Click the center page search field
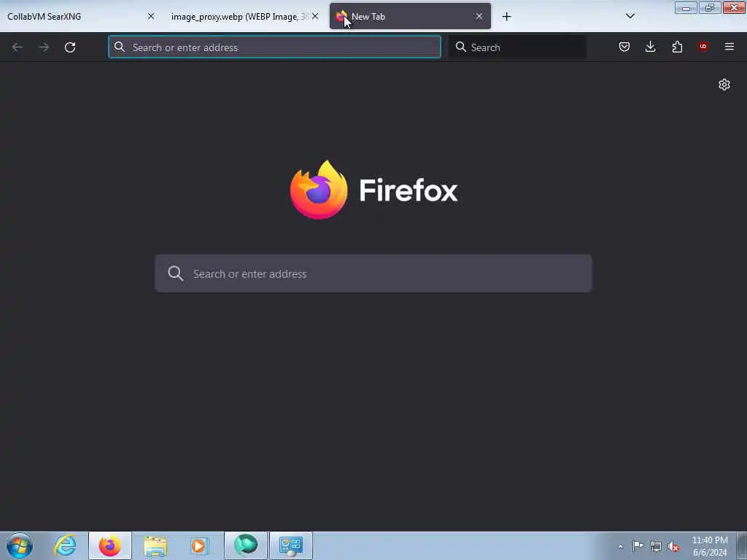Screen dimensions: 747x560 (373, 273)
